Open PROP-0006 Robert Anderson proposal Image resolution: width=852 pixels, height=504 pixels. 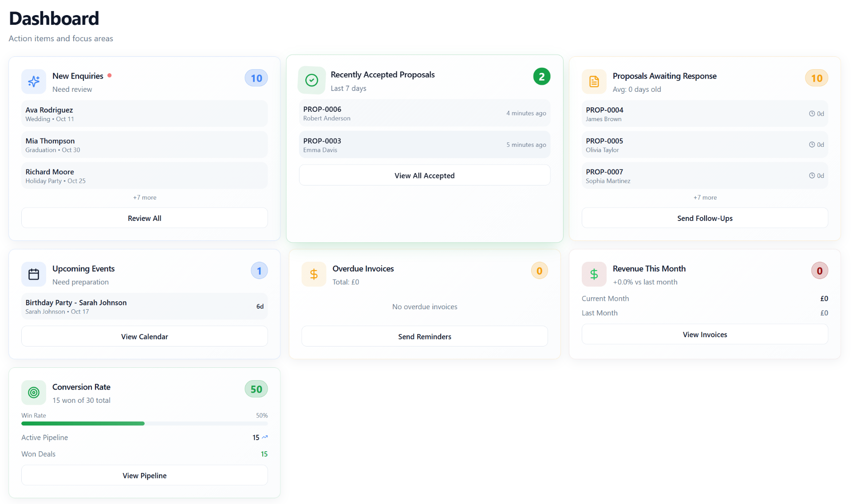(x=424, y=113)
